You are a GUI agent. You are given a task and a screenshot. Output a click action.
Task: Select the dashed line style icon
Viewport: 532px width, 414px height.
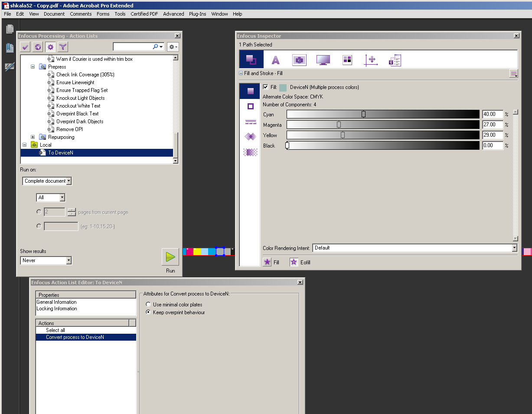point(250,122)
